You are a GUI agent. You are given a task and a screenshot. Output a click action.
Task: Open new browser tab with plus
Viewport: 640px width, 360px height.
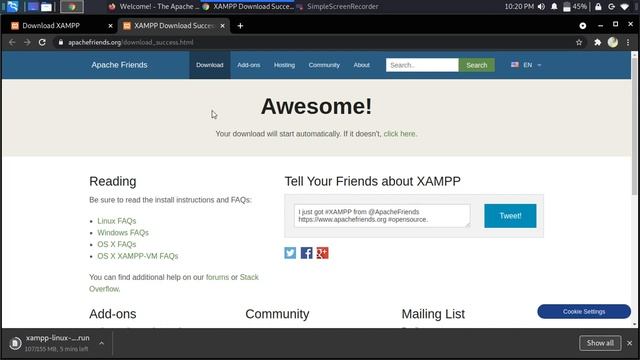point(240,26)
